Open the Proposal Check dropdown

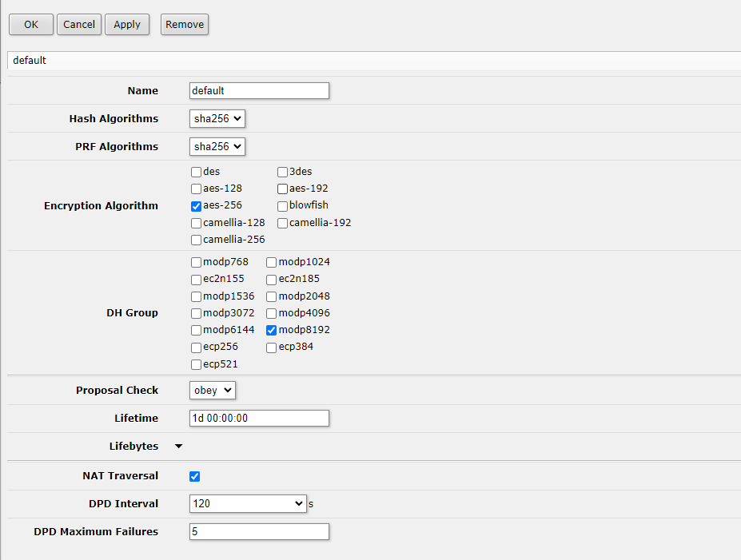pos(213,391)
